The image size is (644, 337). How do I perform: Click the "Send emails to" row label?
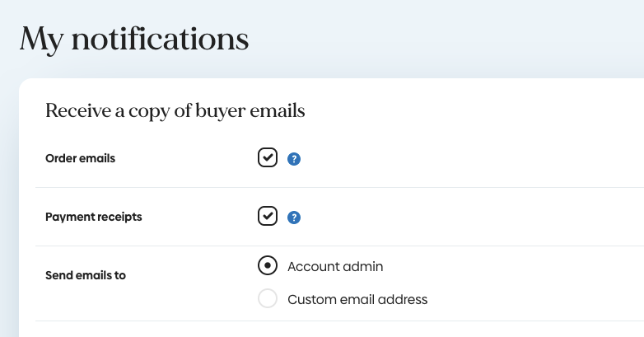tap(85, 275)
